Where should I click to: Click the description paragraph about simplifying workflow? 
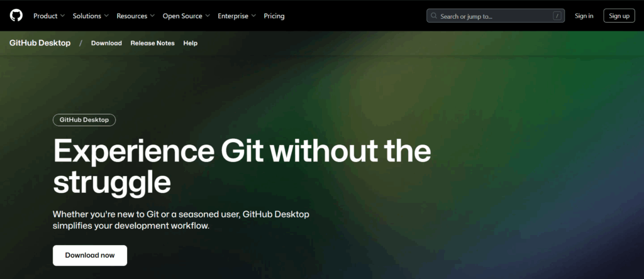pyautogui.click(x=181, y=220)
